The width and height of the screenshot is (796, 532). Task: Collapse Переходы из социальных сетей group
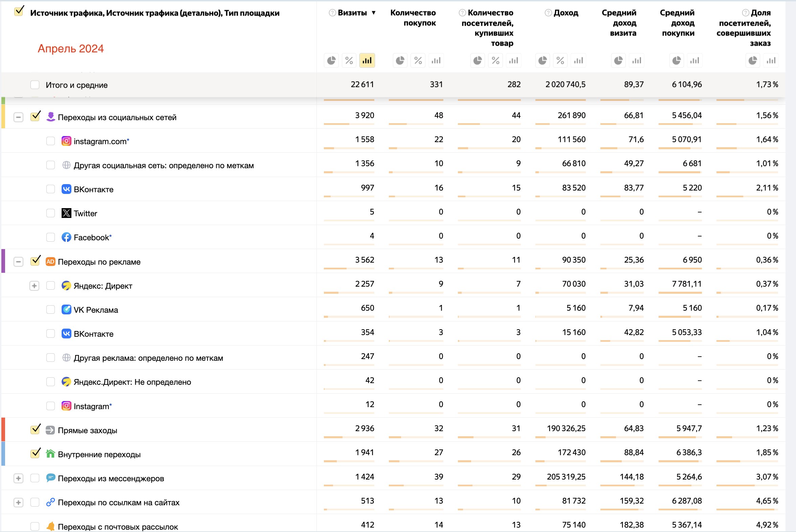[18, 117]
